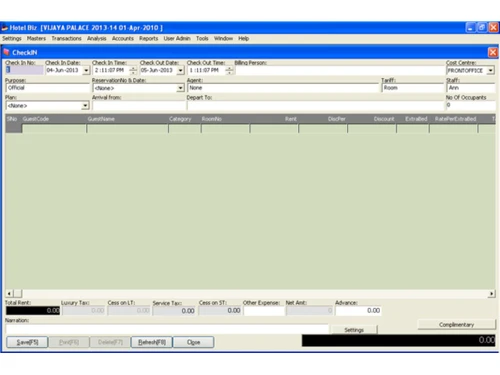This screenshot has width=500, height=375.
Task: Open the Transactions menu
Action: (66, 38)
